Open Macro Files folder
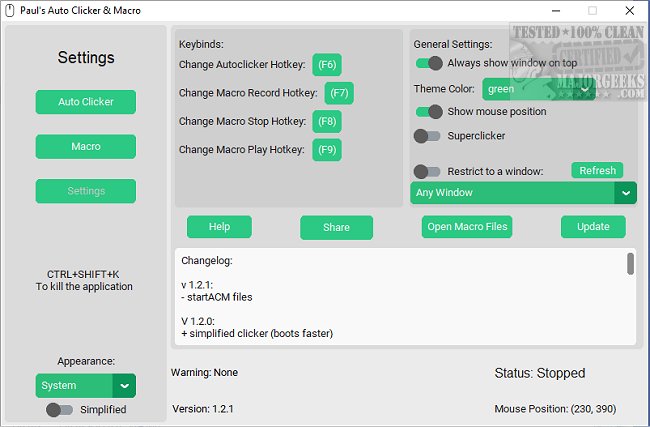 tap(467, 227)
